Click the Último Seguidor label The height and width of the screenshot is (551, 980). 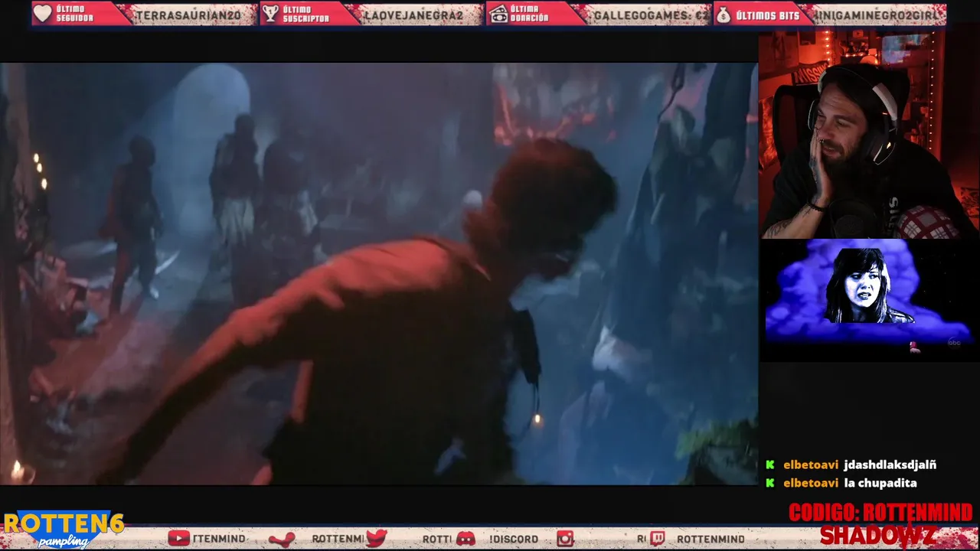75,14
